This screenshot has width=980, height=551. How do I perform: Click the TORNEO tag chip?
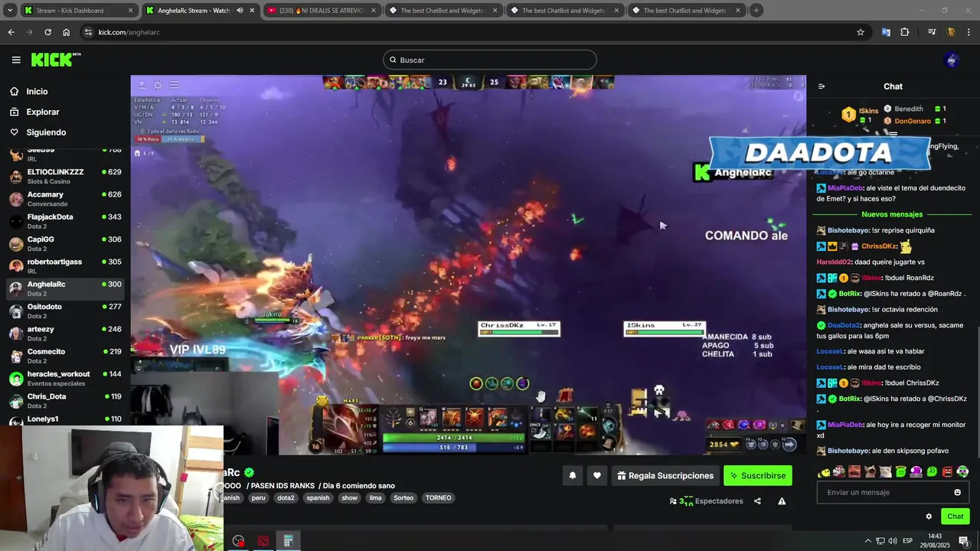438,497
